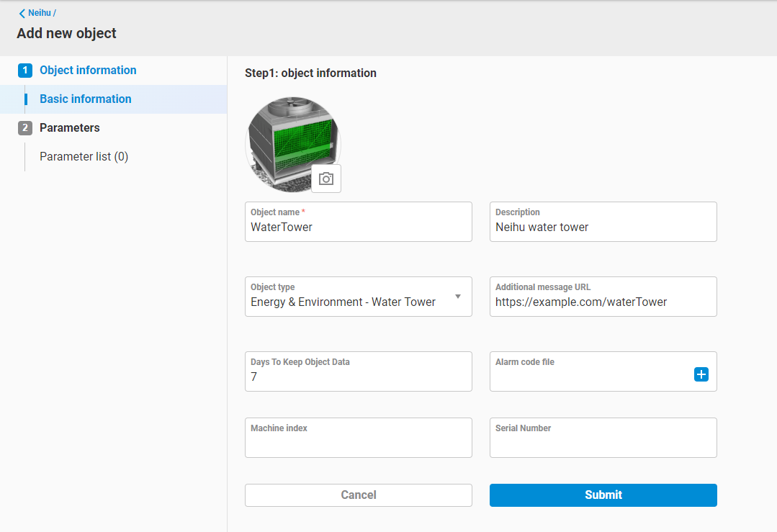
Task: Click the back chevron next to Neihu
Action: tap(22, 13)
